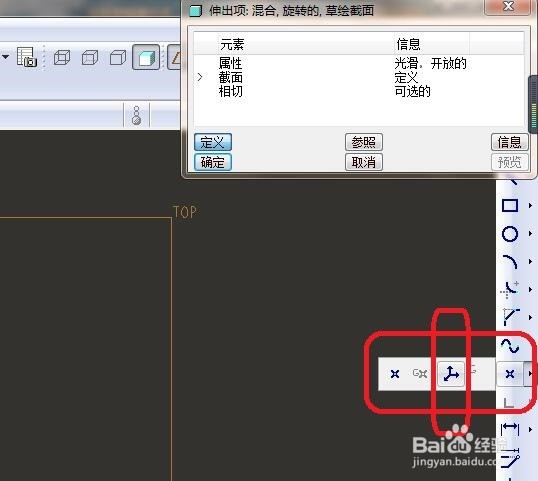Select the no hidden line display icon
This screenshot has height=481, width=538.
pyautogui.click(x=118, y=57)
